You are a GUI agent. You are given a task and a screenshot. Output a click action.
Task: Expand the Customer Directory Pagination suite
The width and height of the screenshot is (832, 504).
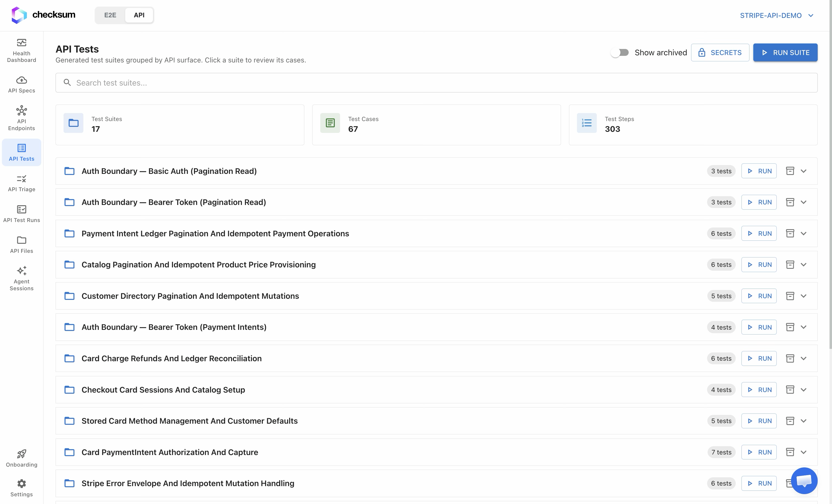tap(804, 296)
